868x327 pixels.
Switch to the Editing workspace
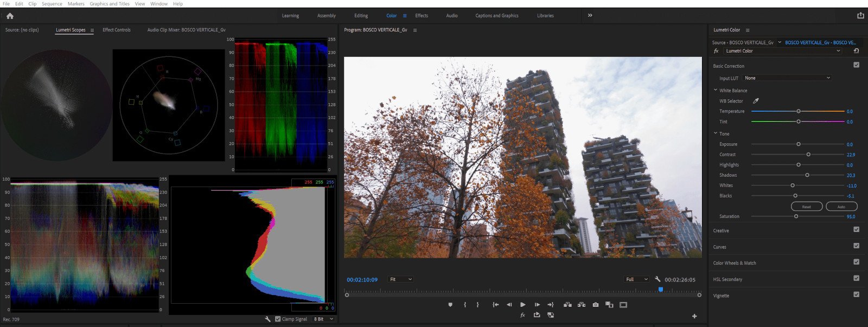361,16
